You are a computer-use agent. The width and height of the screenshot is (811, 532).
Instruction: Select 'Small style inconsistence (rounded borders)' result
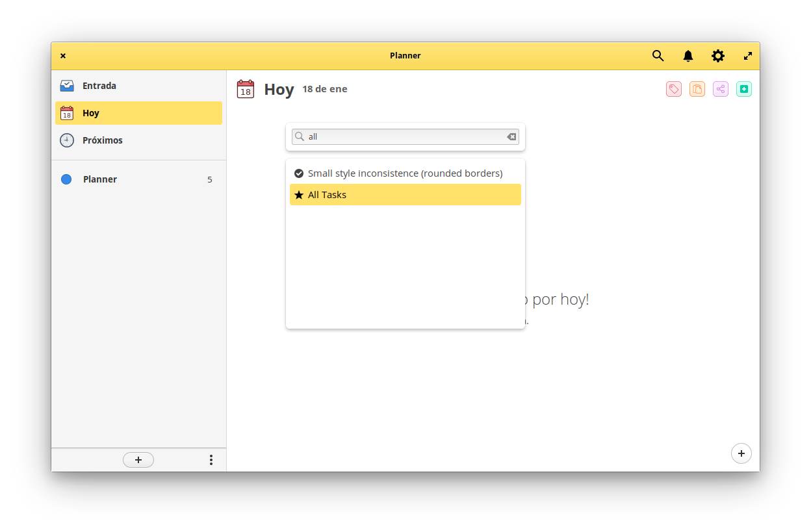pyautogui.click(x=405, y=173)
